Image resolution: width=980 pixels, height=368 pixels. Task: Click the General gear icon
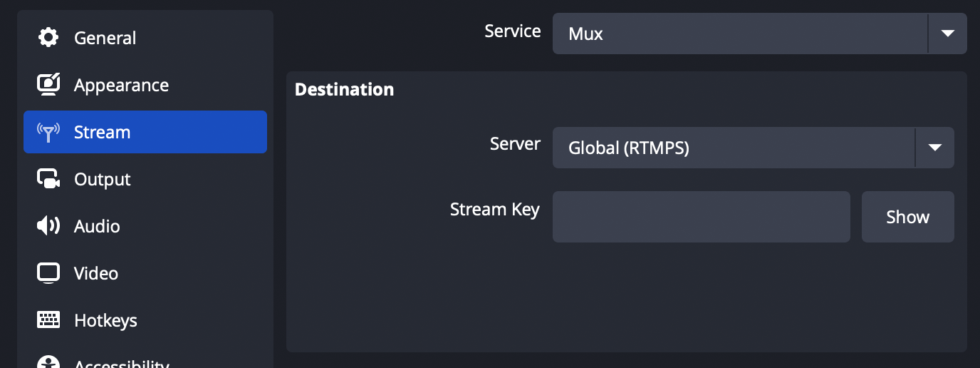point(48,38)
